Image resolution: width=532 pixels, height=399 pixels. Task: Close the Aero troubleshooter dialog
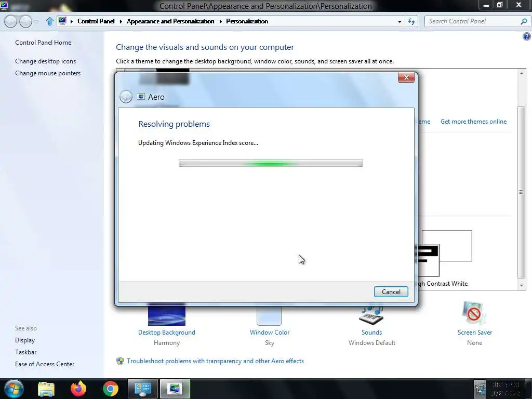click(x=406, y=77)
